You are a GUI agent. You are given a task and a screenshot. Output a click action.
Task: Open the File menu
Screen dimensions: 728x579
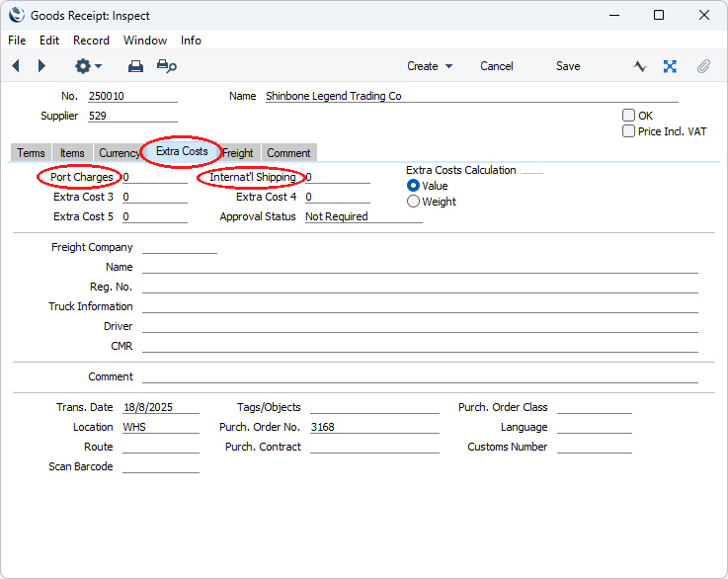coord(17,41)
